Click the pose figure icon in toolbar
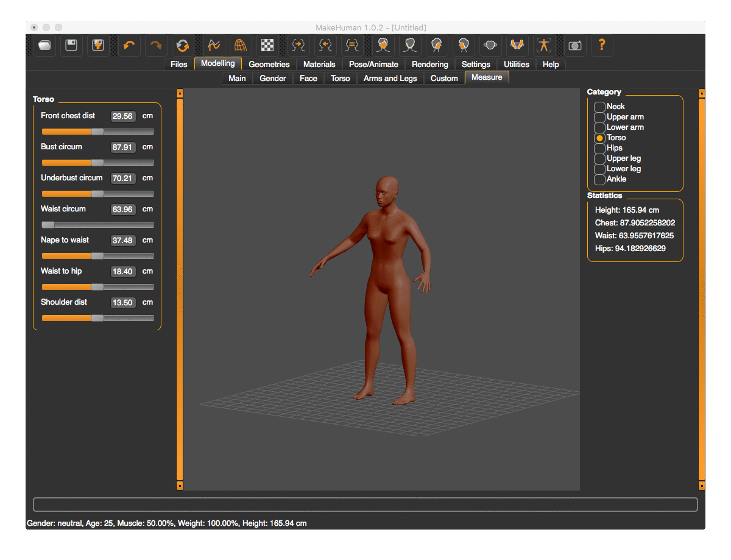The width and height of the screenshot is (731, 560). pyautogui.click(x=543, y=45)
